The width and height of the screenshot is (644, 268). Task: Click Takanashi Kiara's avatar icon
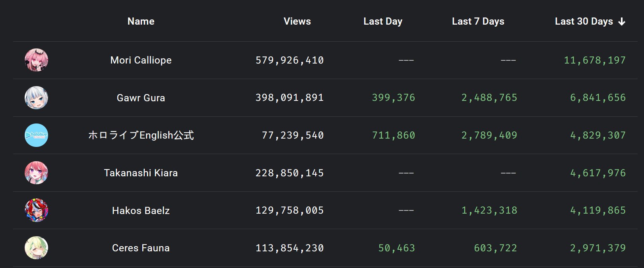[x=37, y=173]
